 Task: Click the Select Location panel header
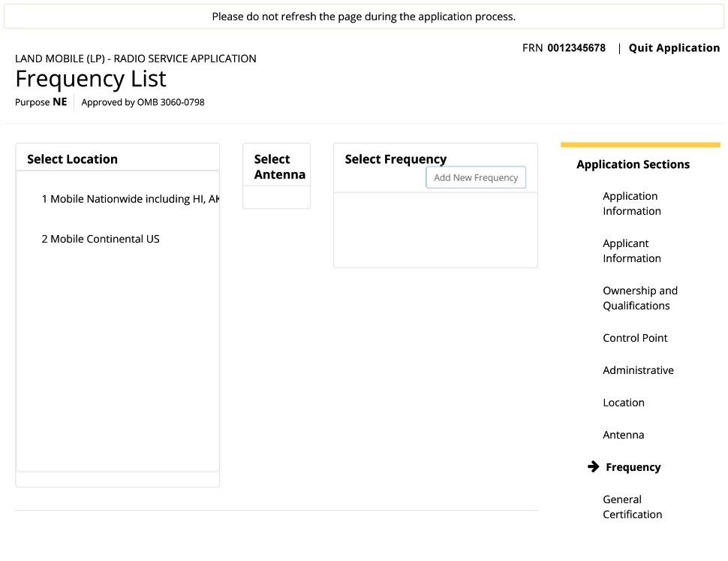click(x=73, y=158)
